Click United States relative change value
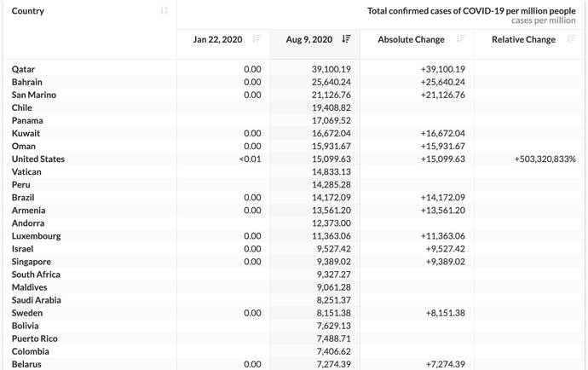The height and width of the screenshot is (370, 588). (x=545, y=159)
